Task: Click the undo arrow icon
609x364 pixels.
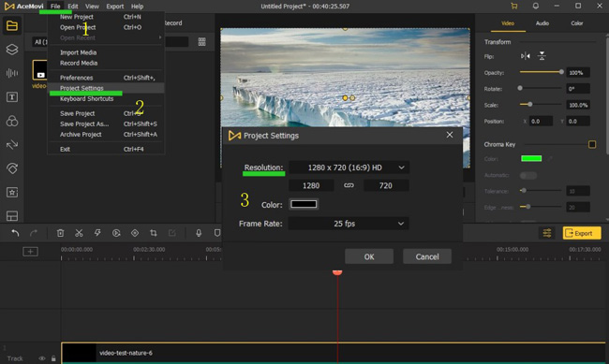Action: pos(15,233)
